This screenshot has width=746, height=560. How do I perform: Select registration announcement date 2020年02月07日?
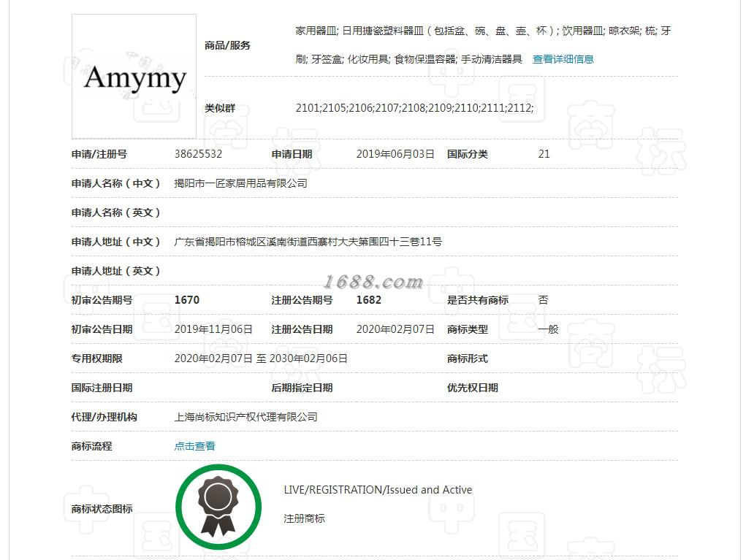[395, 329]
